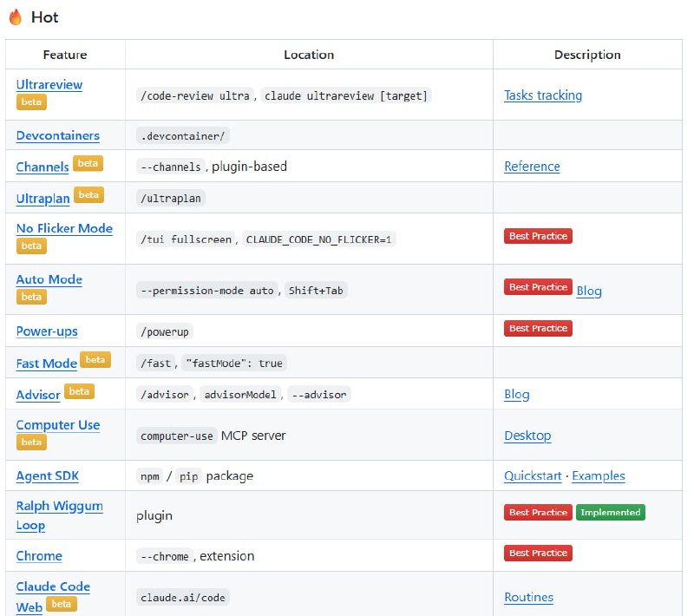Click the .devcontainer/ code snippet
This screenshot has height=616, width=694.
pos(183,136)
